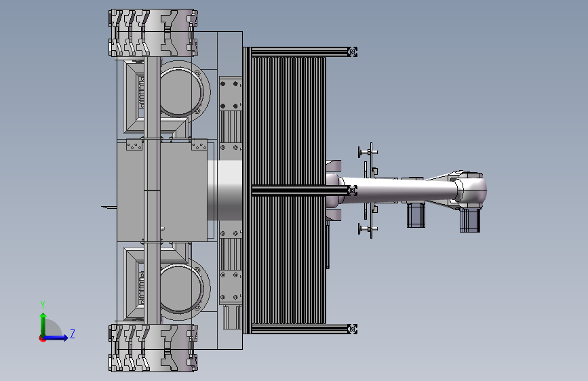Select the central gray box housing
The height and width of the screenshot is (381, 588).
162,191
